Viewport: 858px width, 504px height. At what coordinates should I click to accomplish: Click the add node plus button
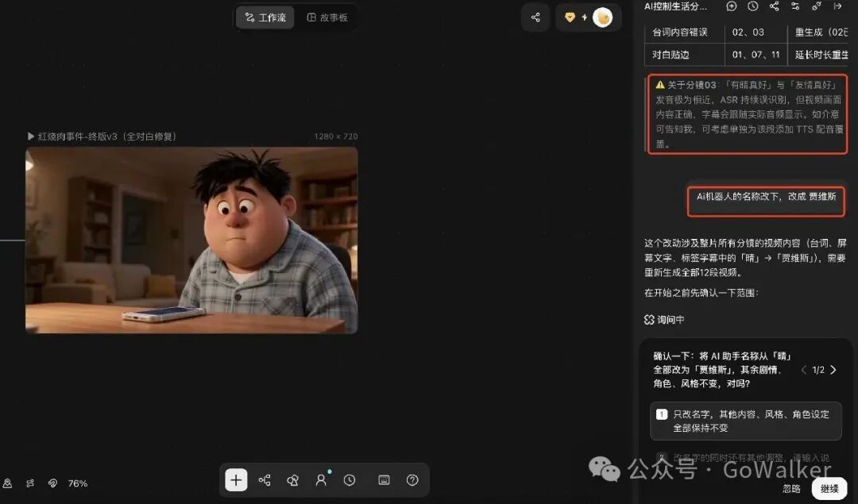237,480
